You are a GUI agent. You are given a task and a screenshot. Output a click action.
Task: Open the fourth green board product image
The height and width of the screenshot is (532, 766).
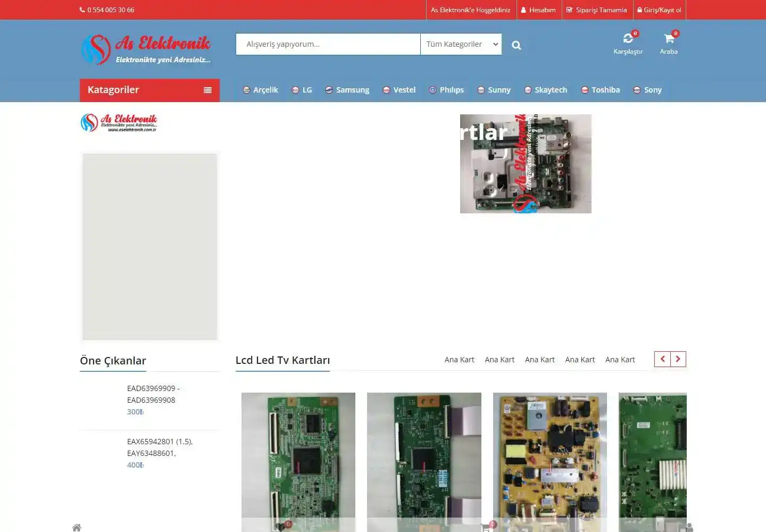tap(653, 462)
